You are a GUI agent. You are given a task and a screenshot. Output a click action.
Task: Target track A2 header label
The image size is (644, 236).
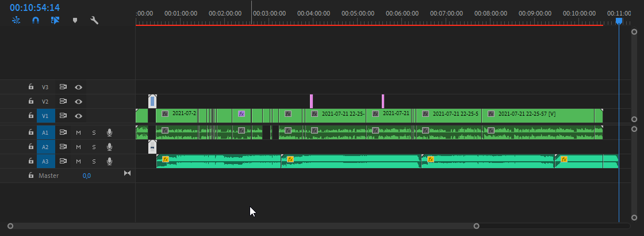45,147
